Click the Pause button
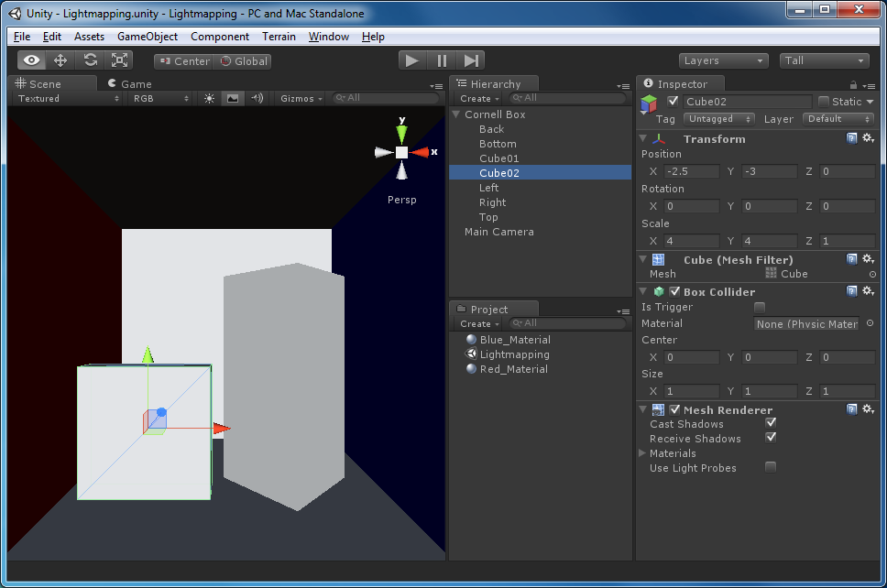The image size is (887, 588). pyautogui.click(x=442, y=60)
